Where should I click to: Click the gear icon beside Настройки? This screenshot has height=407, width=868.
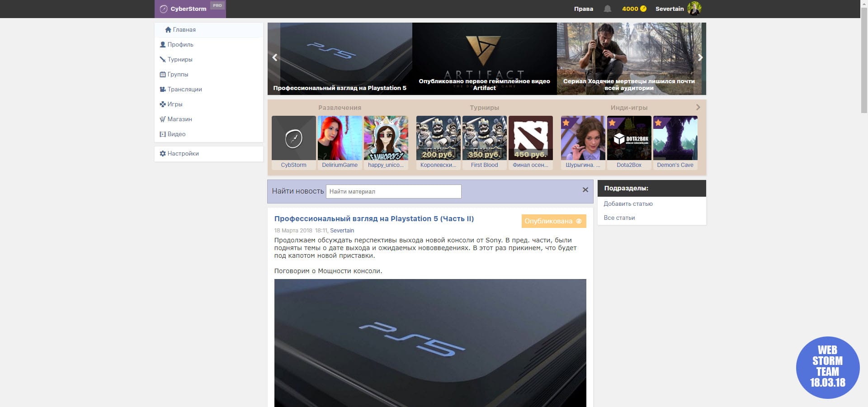[x=163, y=153]
